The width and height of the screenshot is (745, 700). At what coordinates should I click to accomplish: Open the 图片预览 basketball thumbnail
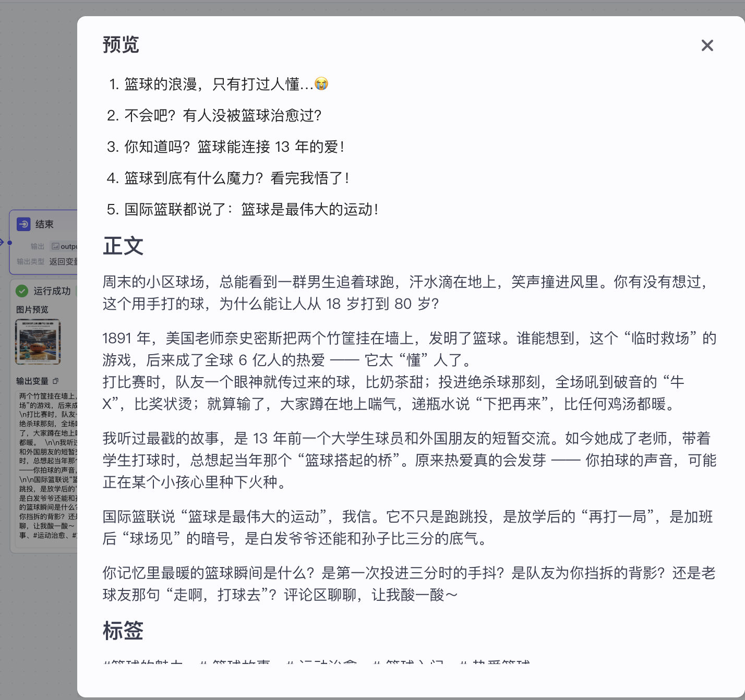[38, 342]
